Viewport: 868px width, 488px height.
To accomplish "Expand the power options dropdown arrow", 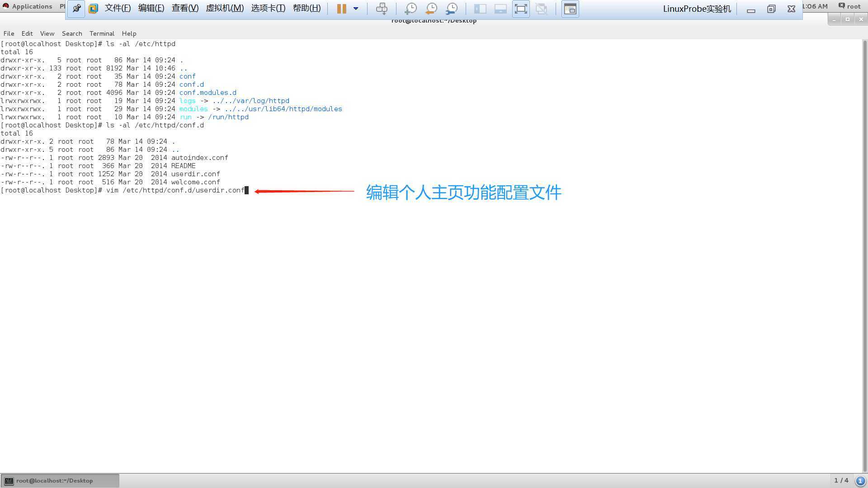I will (356, 9).
